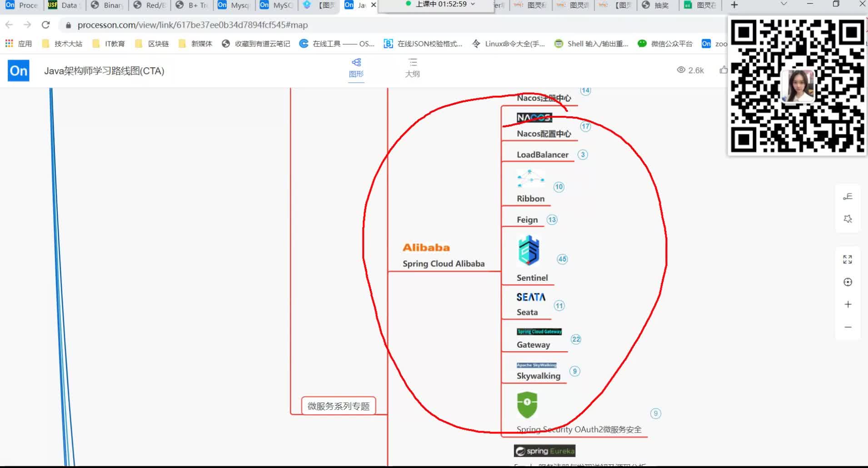Switch to the B+ Tr browser tab
The image size is (868, 468).
point(192,5)
